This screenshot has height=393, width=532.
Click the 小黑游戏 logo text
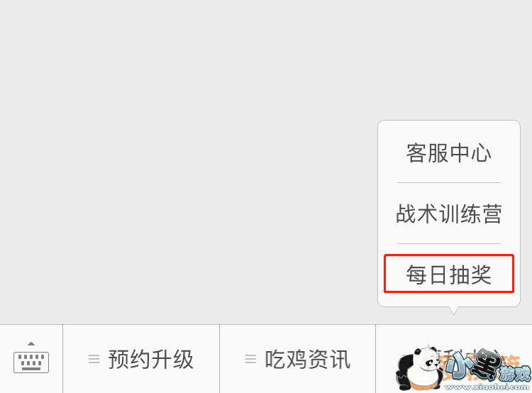click(x=488, y=366)
